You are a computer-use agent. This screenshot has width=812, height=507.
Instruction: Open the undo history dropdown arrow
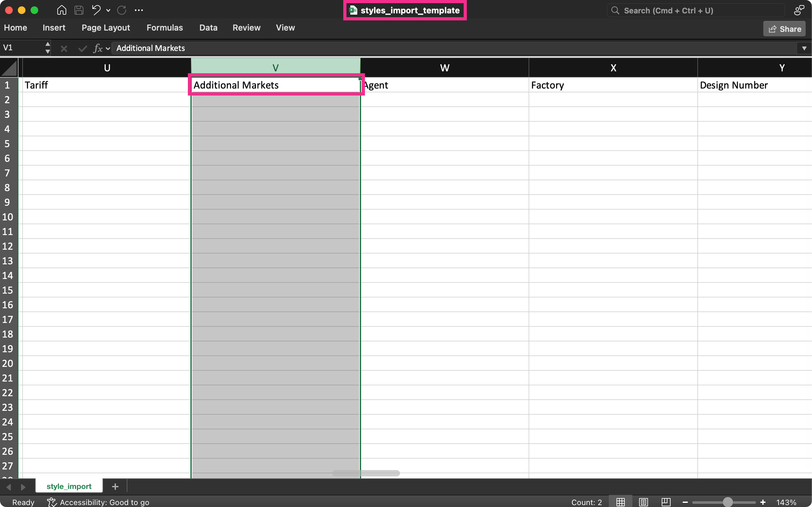[x=108, y=11]
